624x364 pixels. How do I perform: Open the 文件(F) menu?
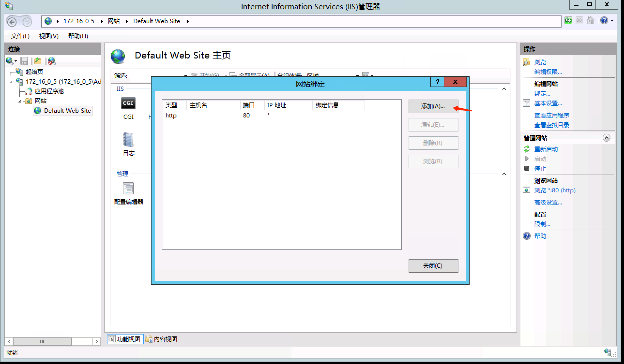[x=20, y=36]
